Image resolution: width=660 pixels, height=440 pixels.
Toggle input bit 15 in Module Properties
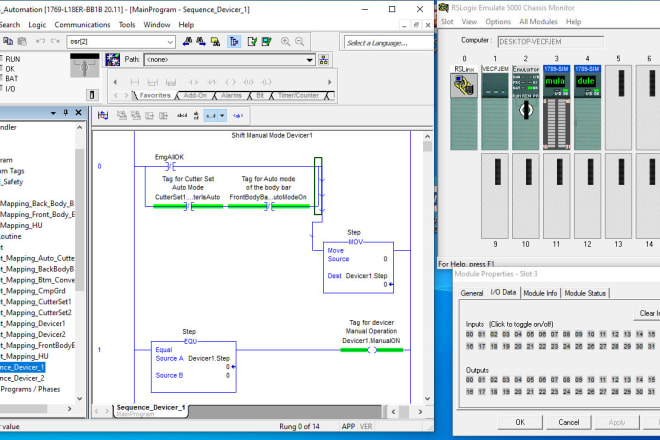651,334
